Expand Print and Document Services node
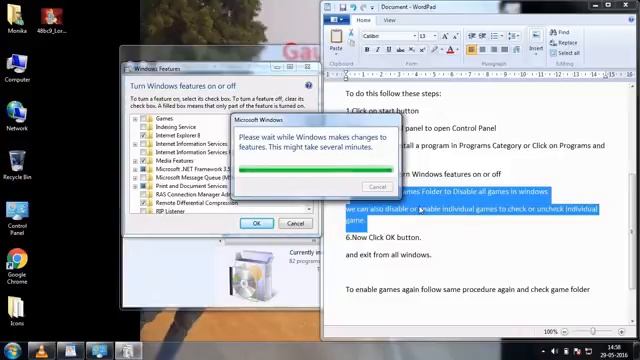This screenshot has width=640, height=360. [x=135, y=187]
